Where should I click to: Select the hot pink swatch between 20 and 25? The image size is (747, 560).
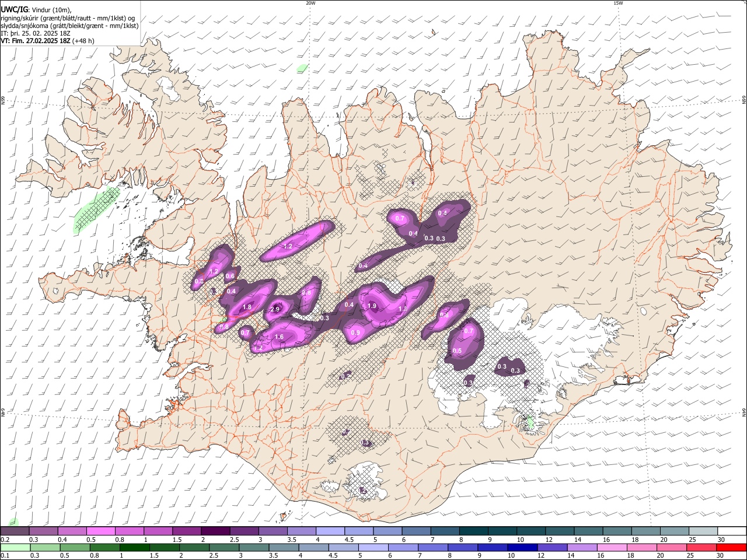point(671,548)
